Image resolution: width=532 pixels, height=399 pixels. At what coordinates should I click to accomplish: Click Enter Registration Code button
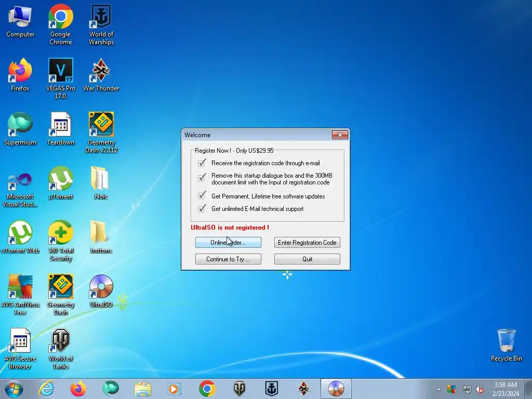(307, 242)
